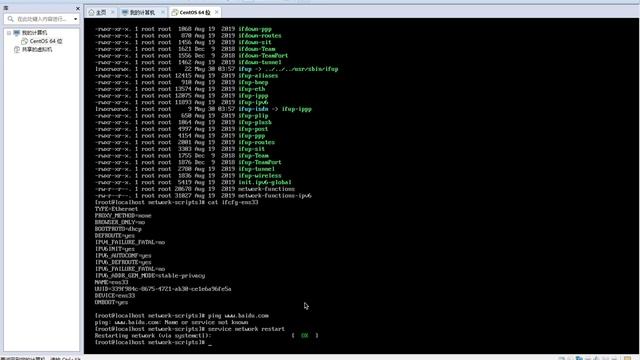Click the home icon on 主页 tab
This screenshot has height=360, width=640.
pos(91,13)
